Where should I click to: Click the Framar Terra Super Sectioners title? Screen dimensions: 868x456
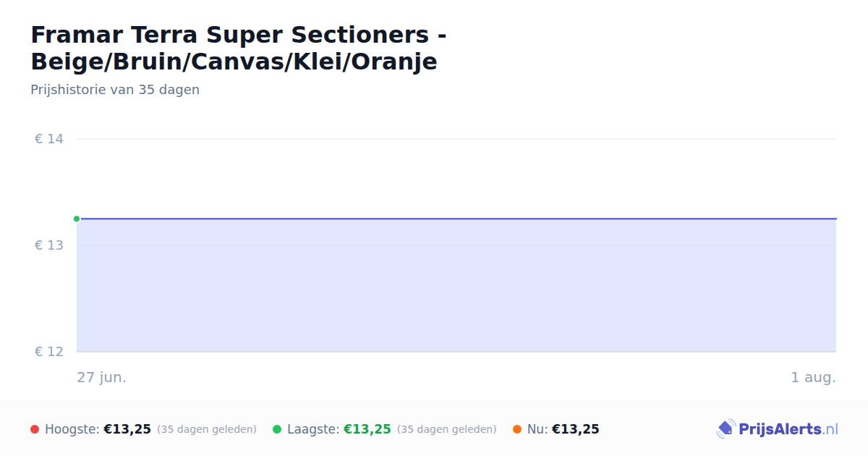[x=239, y=48]
